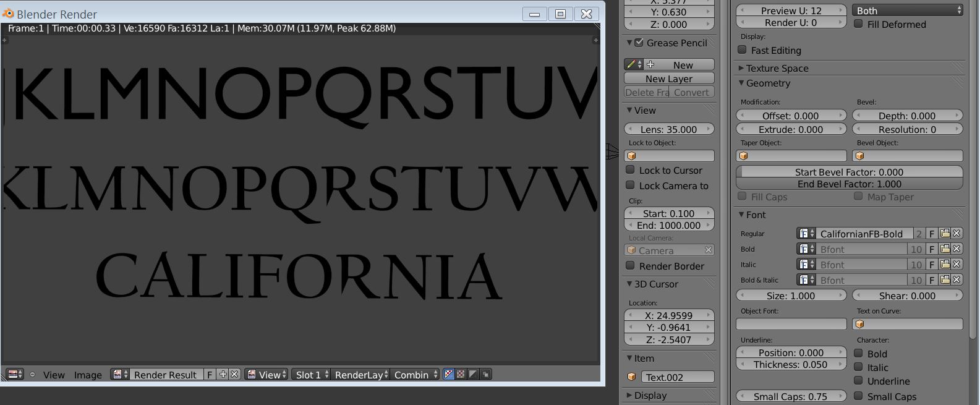Open the View pin dropdown in render header

[266, 374]
